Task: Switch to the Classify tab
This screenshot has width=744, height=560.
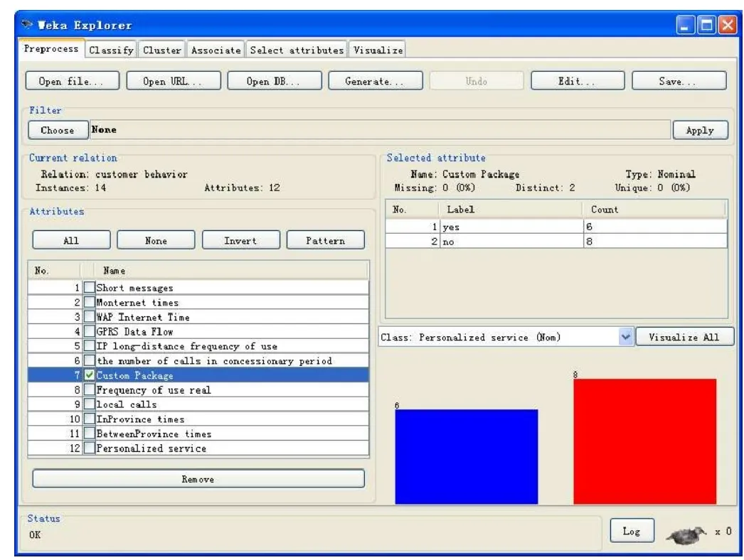Action: click(x=111, y=50)
